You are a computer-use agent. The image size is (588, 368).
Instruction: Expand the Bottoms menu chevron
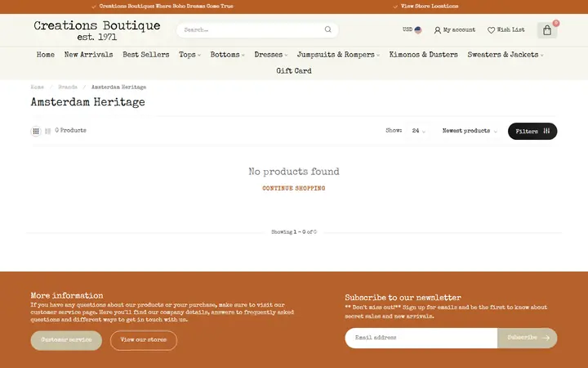click(243, 56)
